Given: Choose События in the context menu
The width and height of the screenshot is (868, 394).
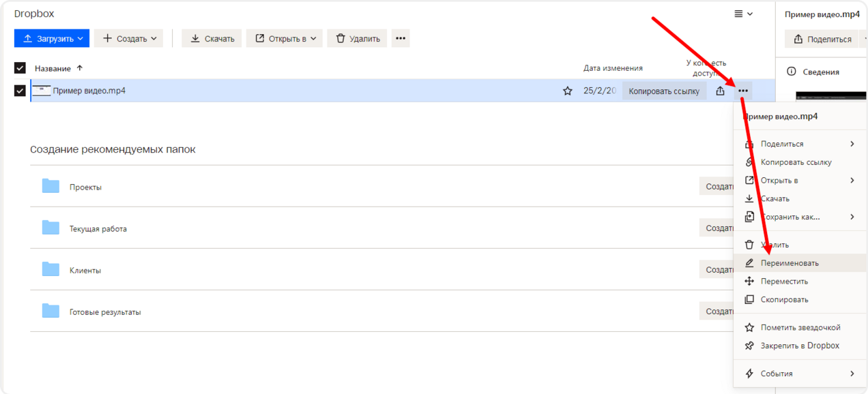Looking at the screenshot, I should (x=800, y=374).
